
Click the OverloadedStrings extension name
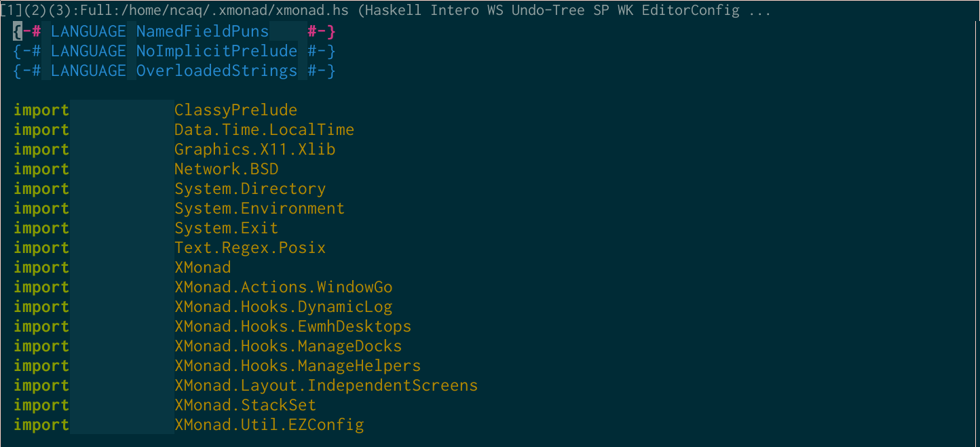click(x=216, y=71)
